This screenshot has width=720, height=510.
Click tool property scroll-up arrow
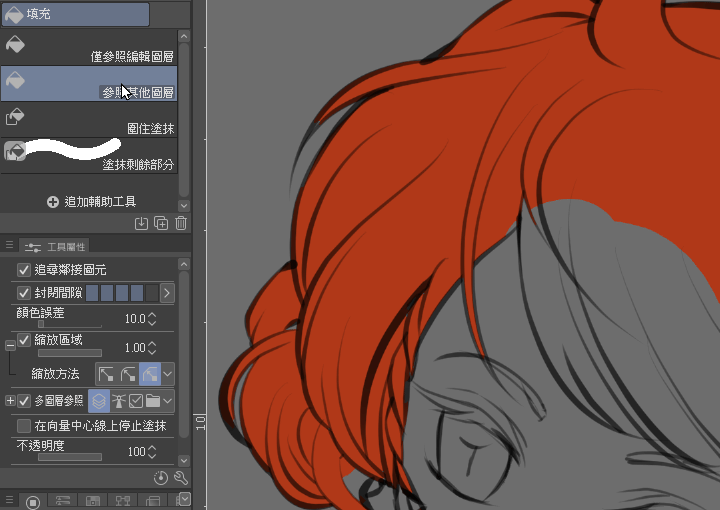184,264
